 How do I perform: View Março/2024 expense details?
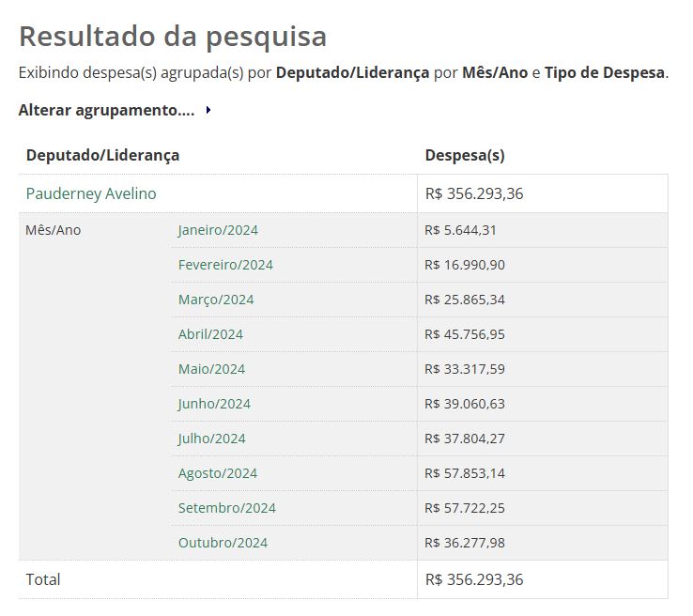pos(216,300)
